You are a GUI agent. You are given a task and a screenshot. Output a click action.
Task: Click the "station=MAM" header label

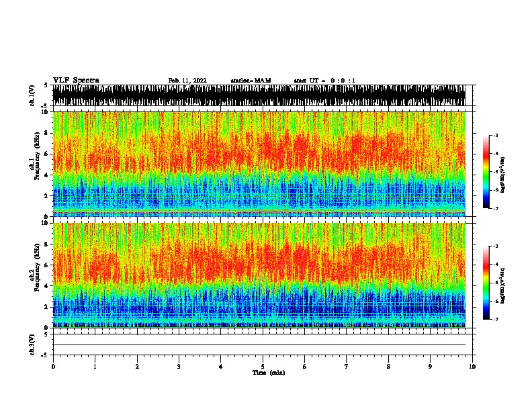251,81
